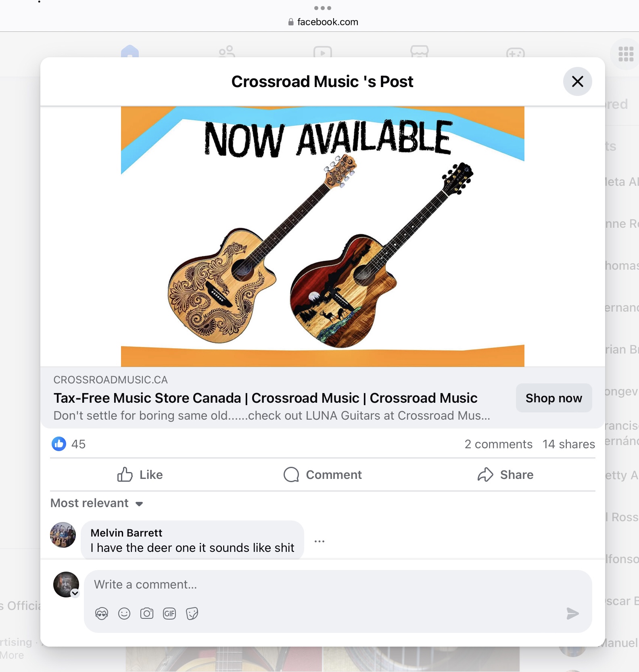Click the blue like reaction count icon

click(59, 444)
